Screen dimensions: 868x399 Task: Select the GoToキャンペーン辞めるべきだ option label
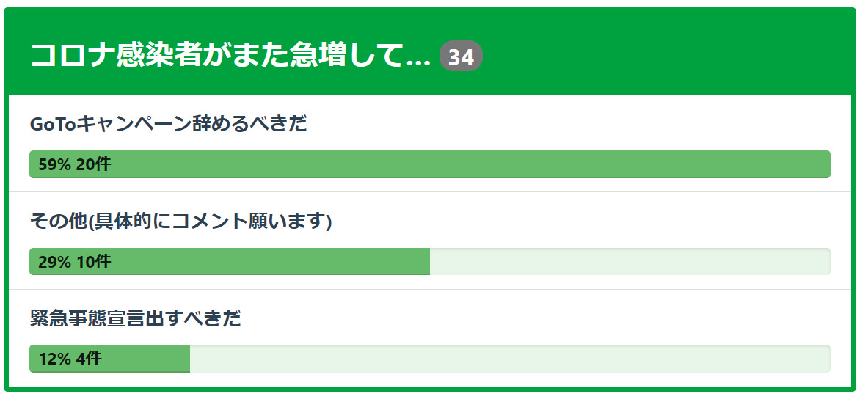point(168,124)
